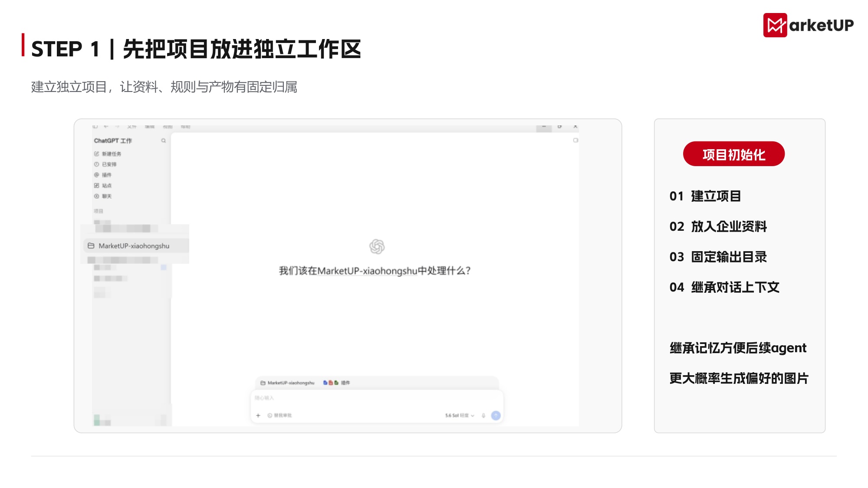This screenshot has width=868, height=488.
Task: Select the MarketUP-xiaohongshu project folder in sidebar
Action: tap(136, 246)
